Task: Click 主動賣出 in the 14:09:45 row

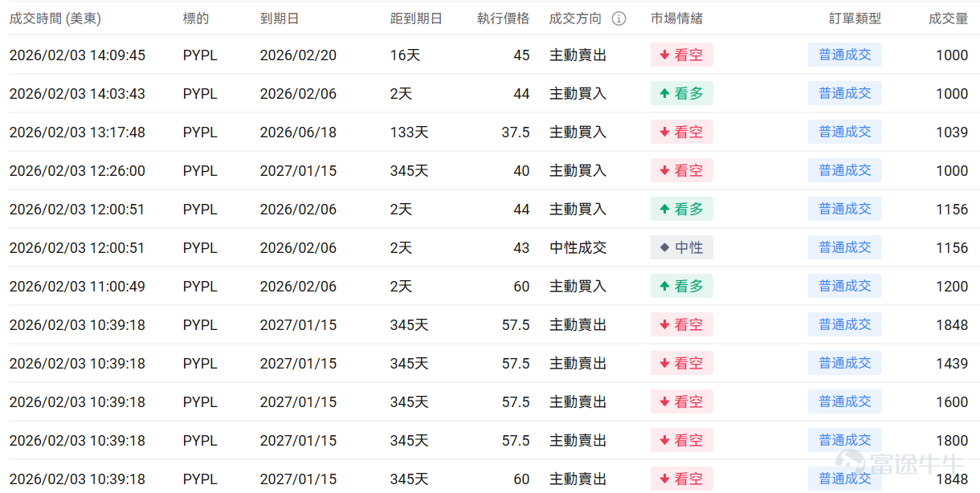Action: [578, 55]
